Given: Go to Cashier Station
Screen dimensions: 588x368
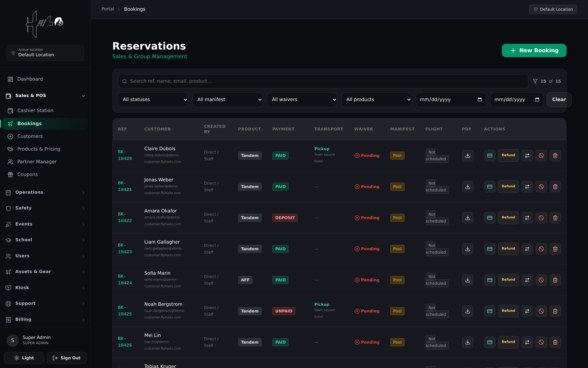Looking at the screenshot, I should pos(45,111).
